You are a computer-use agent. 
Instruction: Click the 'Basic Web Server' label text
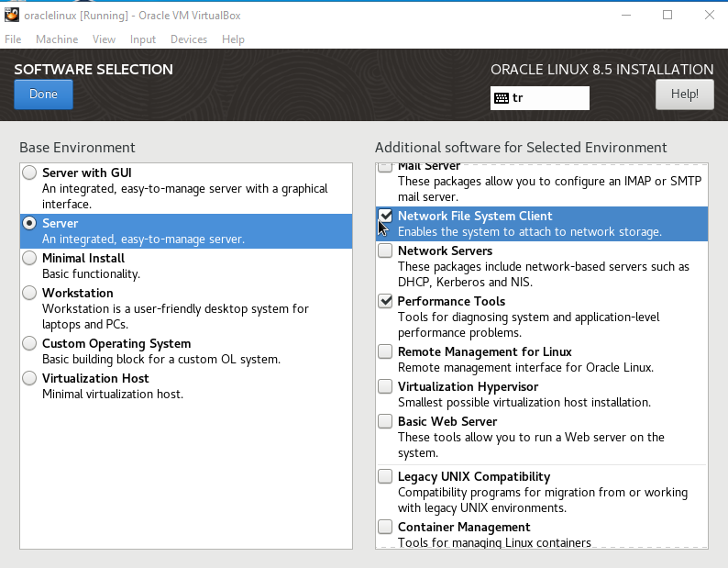(447, 421)
